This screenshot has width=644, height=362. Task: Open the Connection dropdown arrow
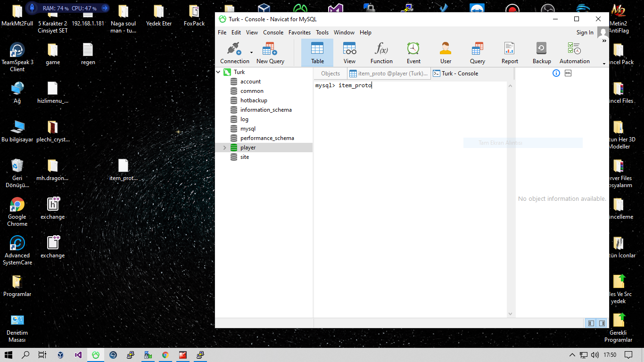[251, 52]
